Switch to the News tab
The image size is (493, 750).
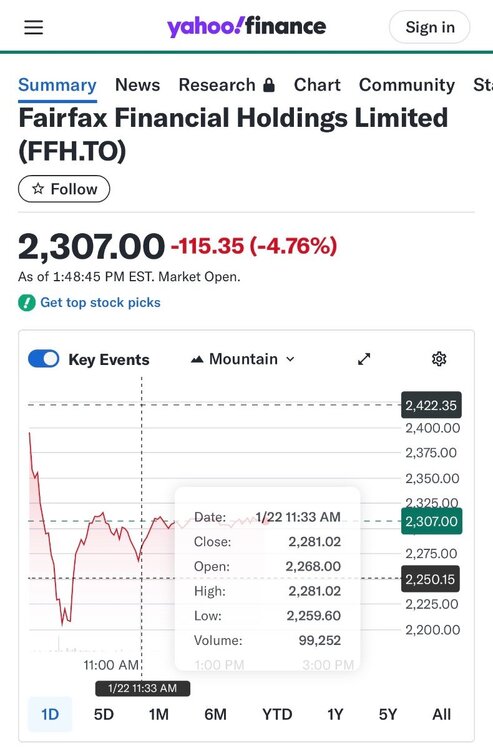[x=138, y=85]
